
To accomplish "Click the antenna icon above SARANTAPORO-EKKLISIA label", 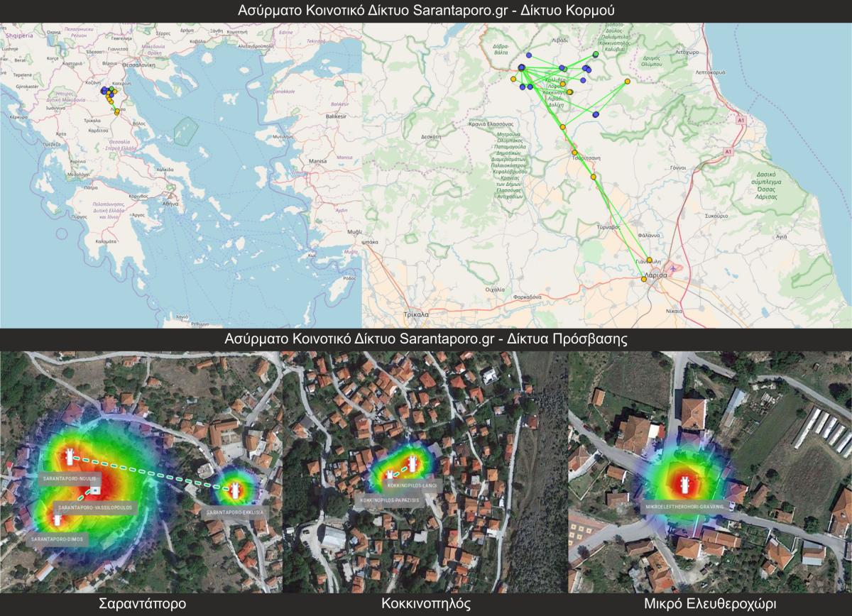I will click(x=235, y=489).
